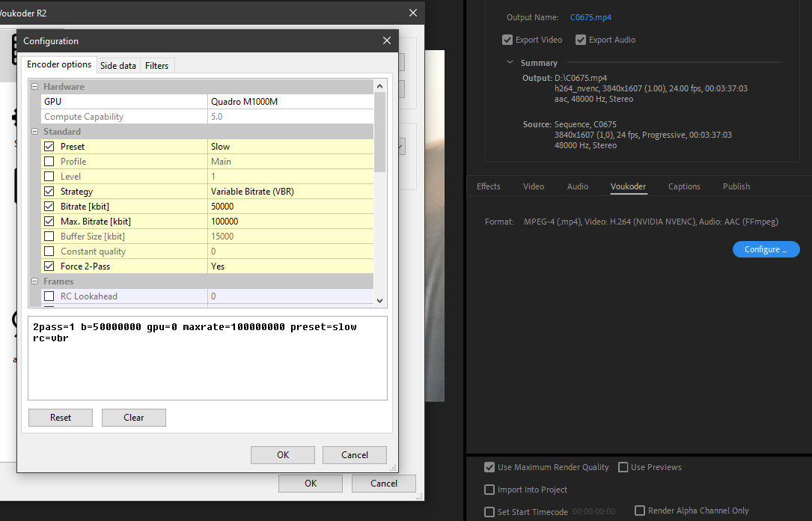Switch to the Side data tab
Viewport: 812px width, 521px height.
(x=118, y=66)
